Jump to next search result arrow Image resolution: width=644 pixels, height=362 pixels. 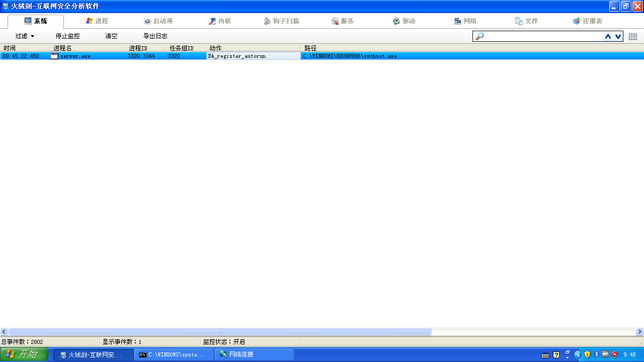pos(618,36)
